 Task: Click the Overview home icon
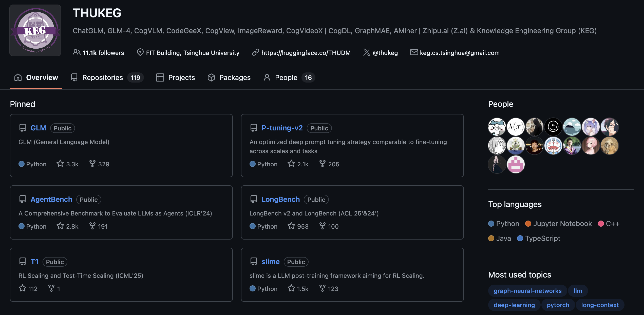18,77
